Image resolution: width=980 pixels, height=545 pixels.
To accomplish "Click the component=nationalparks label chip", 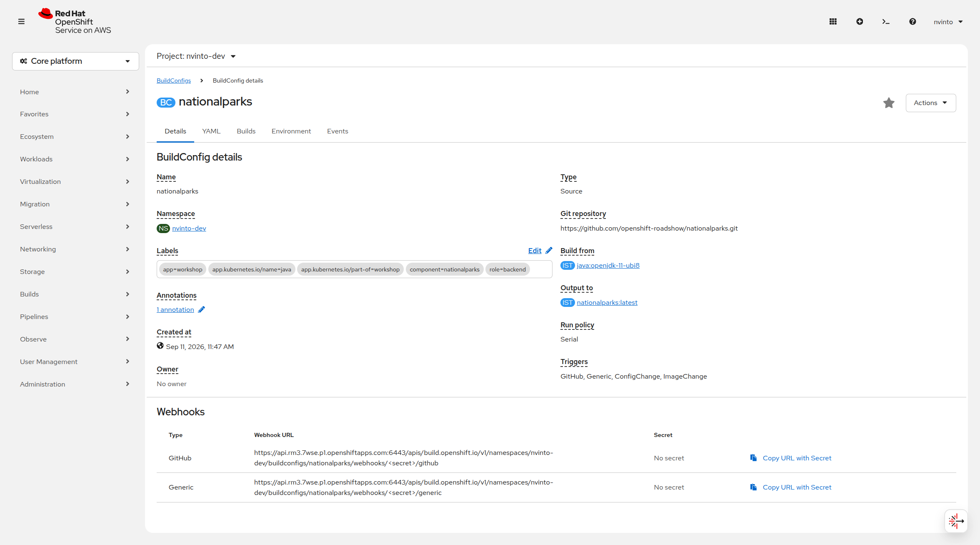I will coord(445,269).
